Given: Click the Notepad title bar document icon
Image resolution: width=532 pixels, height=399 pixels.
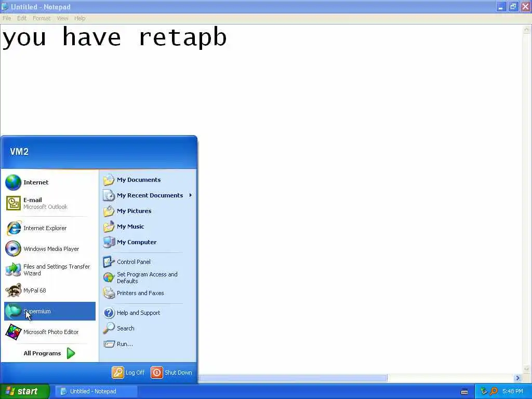Looking at the screenshot, I should pyautogui.click(x=5, y=6).
